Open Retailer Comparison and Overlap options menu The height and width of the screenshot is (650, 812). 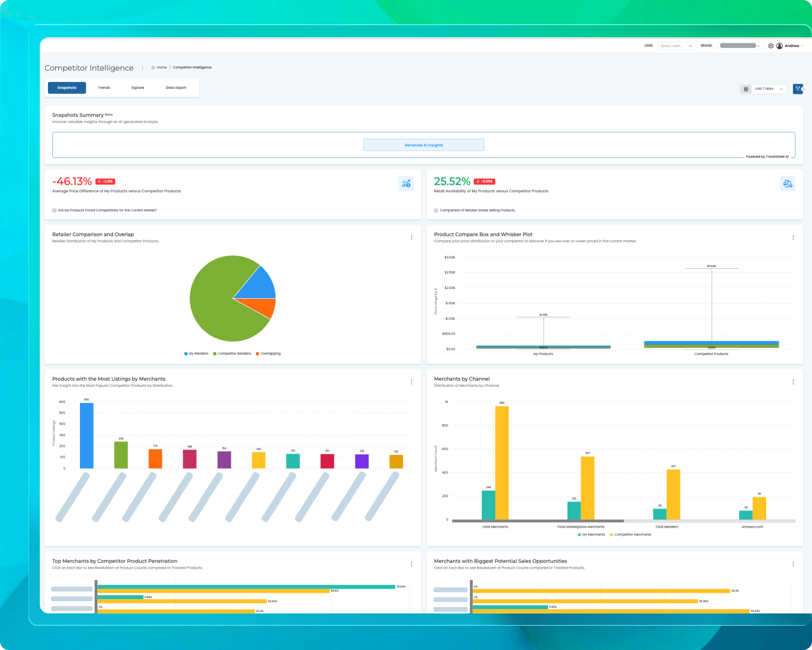click(x=411, y=238)
